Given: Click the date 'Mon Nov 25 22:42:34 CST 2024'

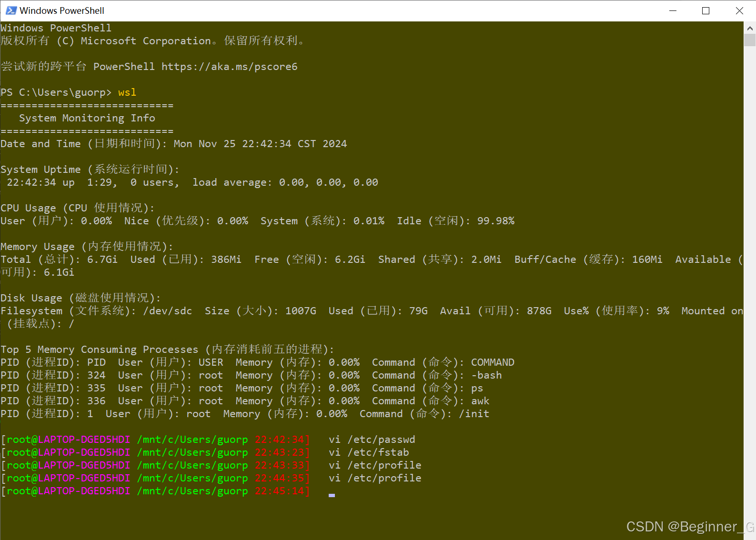Looking at the screenshot, I should tap(261, 144).
